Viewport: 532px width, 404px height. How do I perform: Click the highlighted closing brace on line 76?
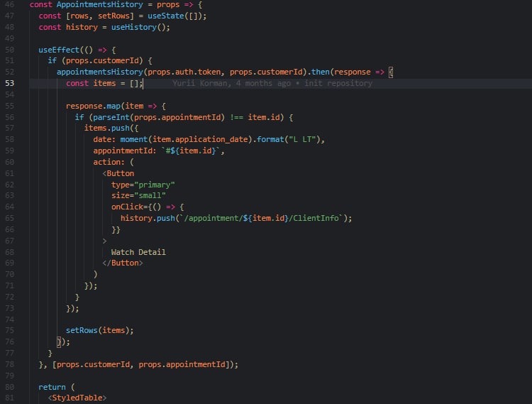(x=59, y=342)
